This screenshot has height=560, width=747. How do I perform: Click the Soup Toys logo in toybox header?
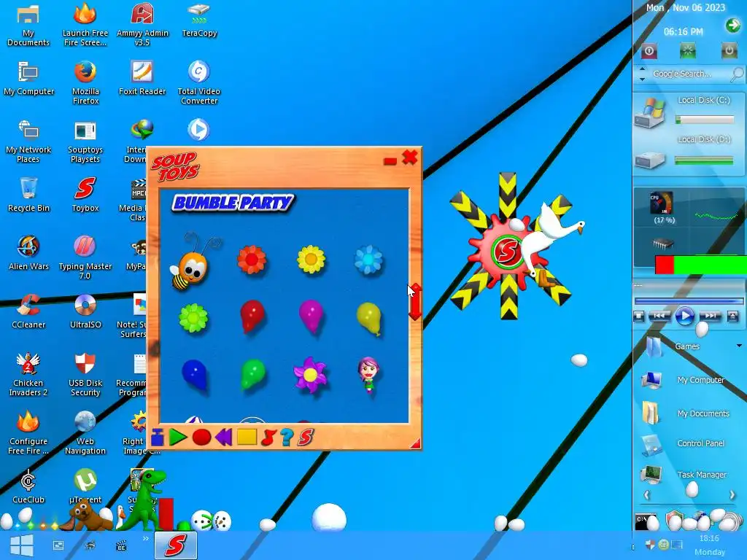(x=175, y=166)
